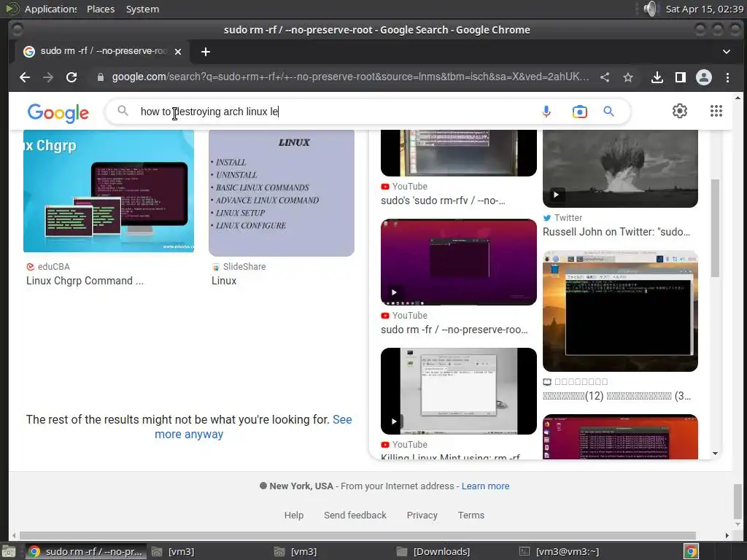Play the Linux Mint YouTube video thumbnail
The image size is (747, 560).
click(x=459, y=391)
